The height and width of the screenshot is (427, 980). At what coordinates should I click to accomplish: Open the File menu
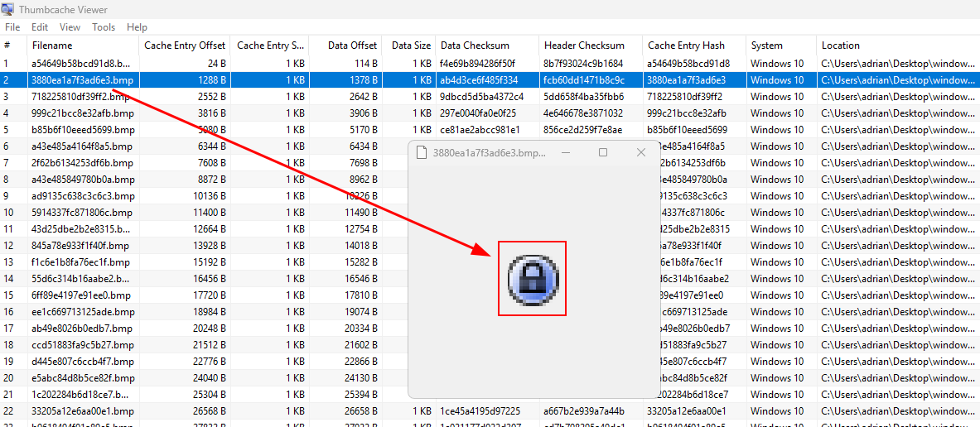pos(12,27)
